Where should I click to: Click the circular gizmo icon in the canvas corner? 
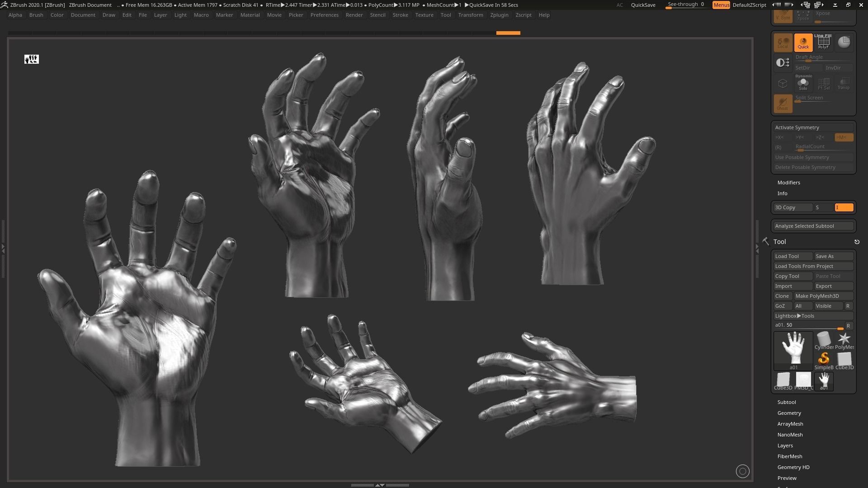742,471
